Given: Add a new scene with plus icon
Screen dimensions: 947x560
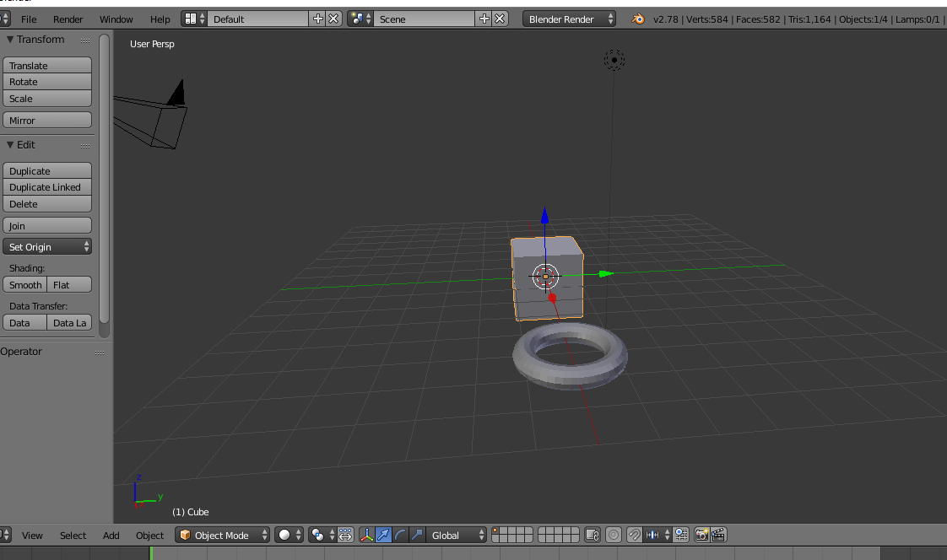Looking at the screenshot, I should pyautogui.click(x=484, y=19).
